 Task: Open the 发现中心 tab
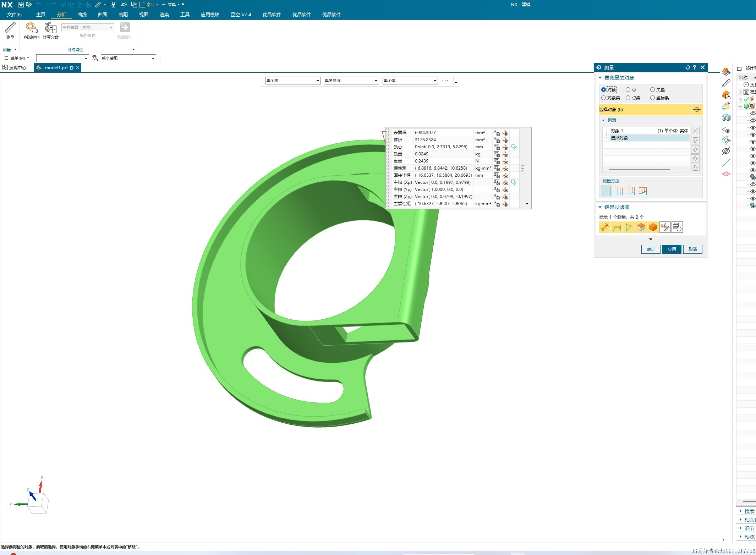pyautogui.click(x=15, y=67)
